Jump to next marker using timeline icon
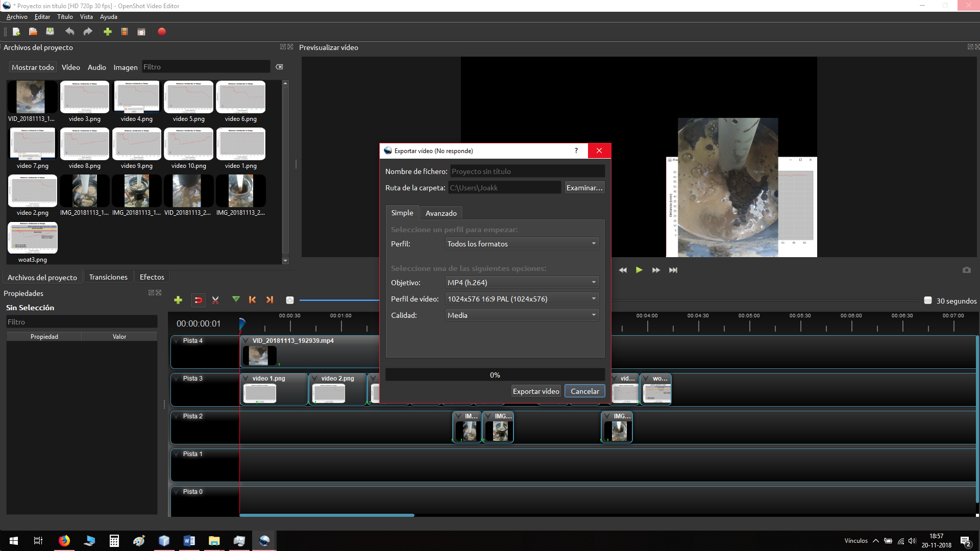The width and height of the screenshot is (980, 551). click(269, 300)
